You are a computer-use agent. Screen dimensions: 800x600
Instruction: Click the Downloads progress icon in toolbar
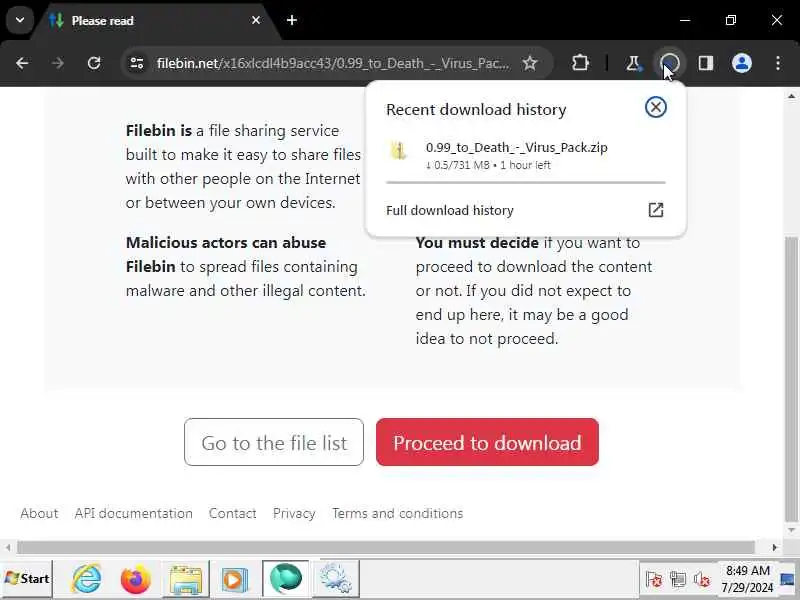[x=669, y=63]
